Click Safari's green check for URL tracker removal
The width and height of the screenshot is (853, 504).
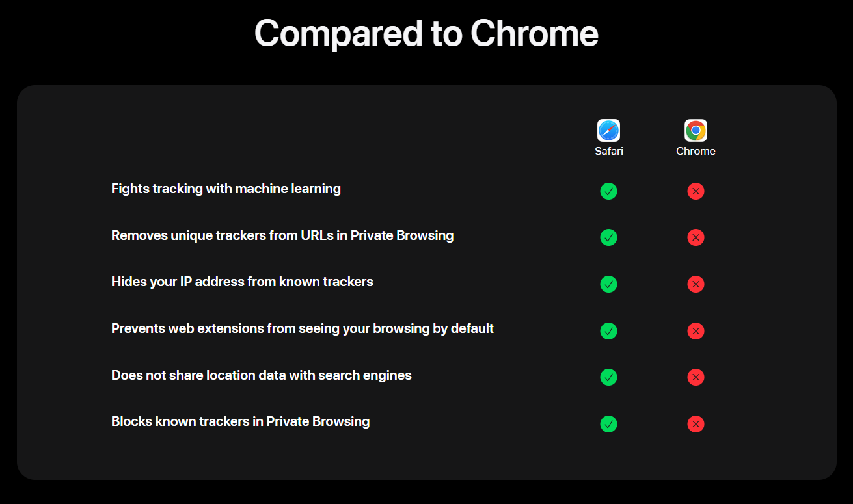point(608,237)
